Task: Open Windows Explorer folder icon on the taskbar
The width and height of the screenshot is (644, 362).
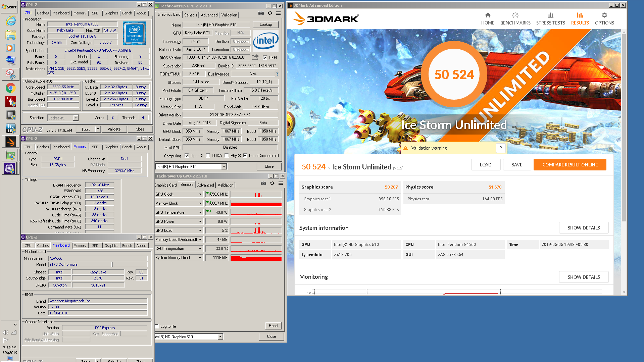Action: coord(10,35)
